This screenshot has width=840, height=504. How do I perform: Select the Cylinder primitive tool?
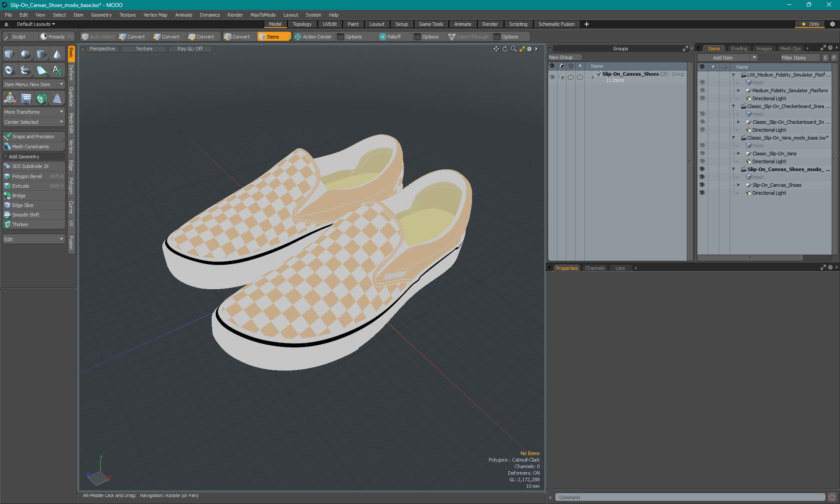(x=41, y=54)
